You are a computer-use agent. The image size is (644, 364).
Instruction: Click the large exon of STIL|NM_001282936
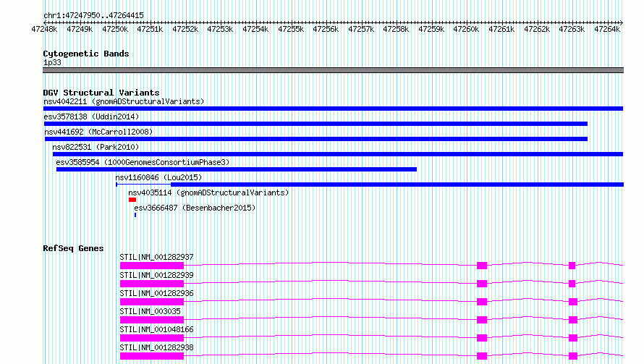point(152,302)
